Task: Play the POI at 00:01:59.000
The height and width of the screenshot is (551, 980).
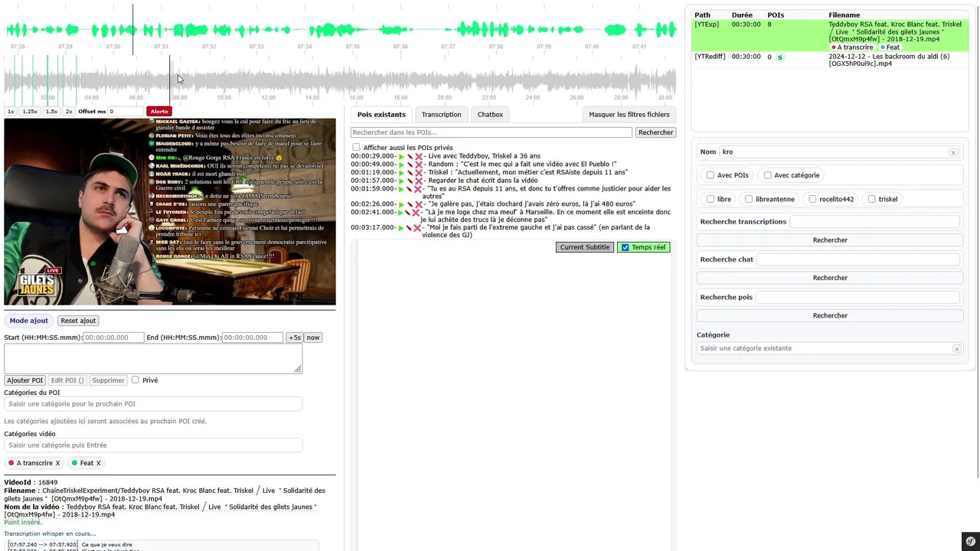Action: click(x=400, y=189)
